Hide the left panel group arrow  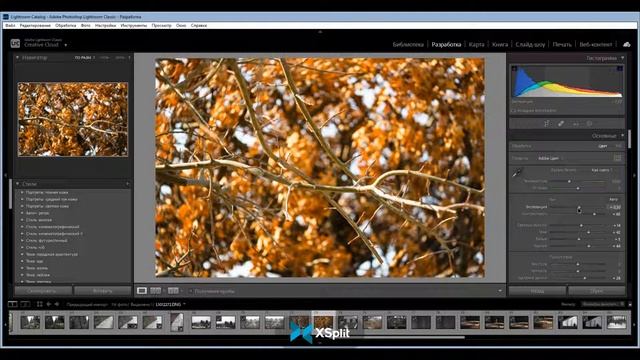pos(5,176)
